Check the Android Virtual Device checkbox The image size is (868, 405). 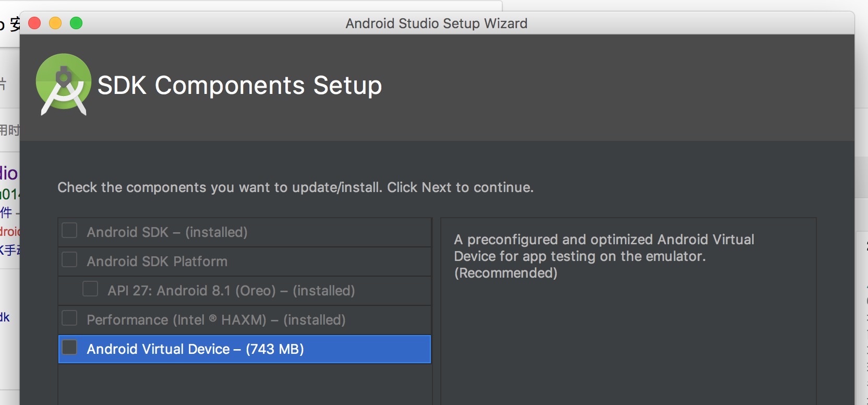point(69,348)
